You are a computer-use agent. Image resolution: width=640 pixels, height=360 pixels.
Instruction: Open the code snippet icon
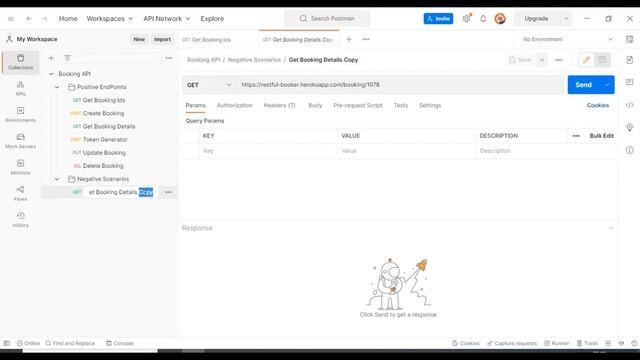click(629, 105)
